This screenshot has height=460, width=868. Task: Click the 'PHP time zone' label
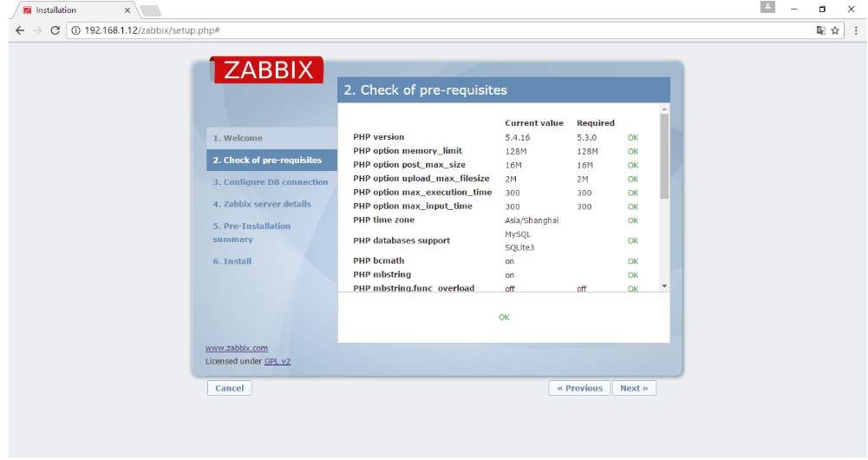383,220
